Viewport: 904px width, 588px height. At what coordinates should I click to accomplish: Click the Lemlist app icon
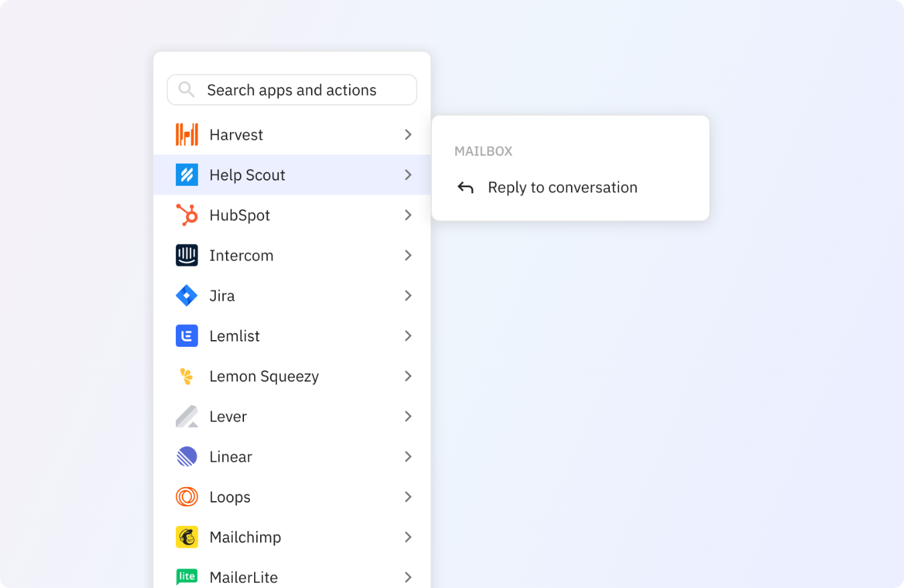pyautogui.click(x=187, y=335)
